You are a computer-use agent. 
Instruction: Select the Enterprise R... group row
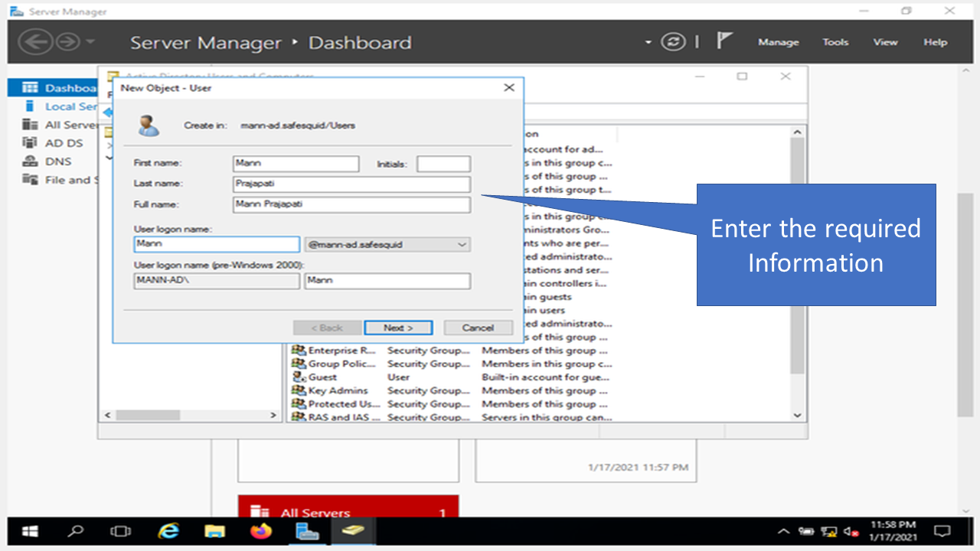tap(452, 350)
